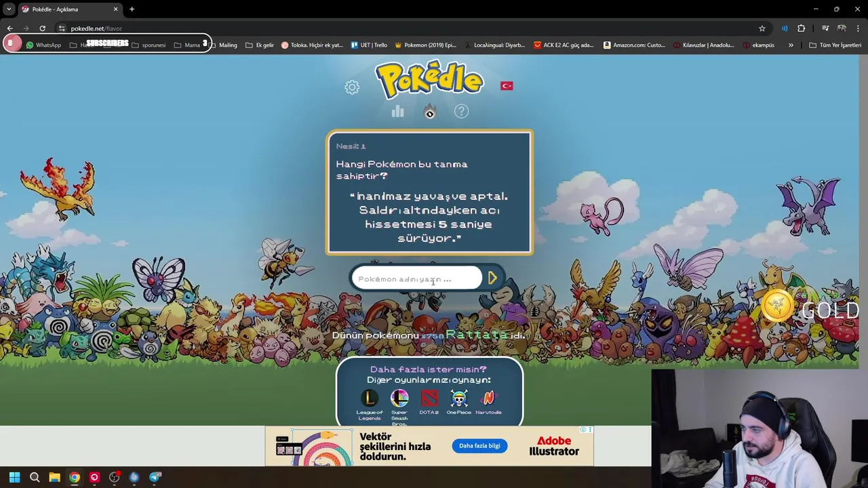Image resolution: width=868 pixels, height=488 pixels.
Task: Open Tüm Yer İşaretleri folder
Action: (835, 45)
